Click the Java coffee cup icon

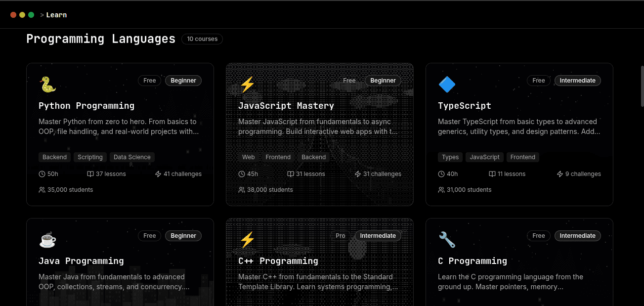(x=47, y=239)
